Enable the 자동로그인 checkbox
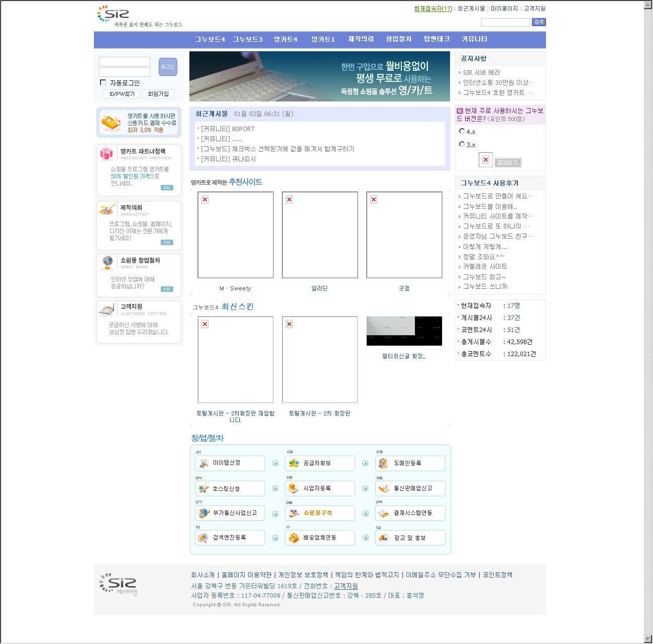Image resolution: width=653 pixels, height=644 pixels. point(103,83)
